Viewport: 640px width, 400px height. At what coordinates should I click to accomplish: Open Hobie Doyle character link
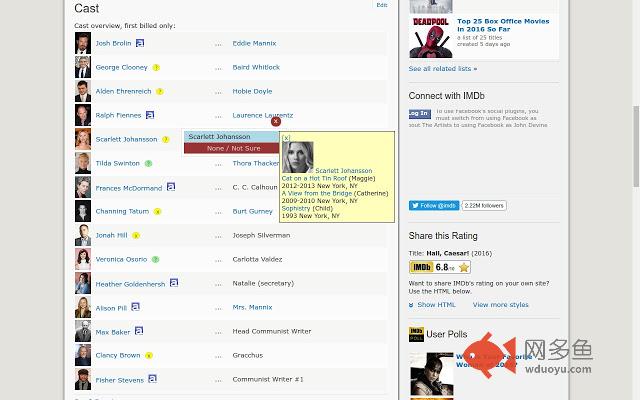point(252,91)
